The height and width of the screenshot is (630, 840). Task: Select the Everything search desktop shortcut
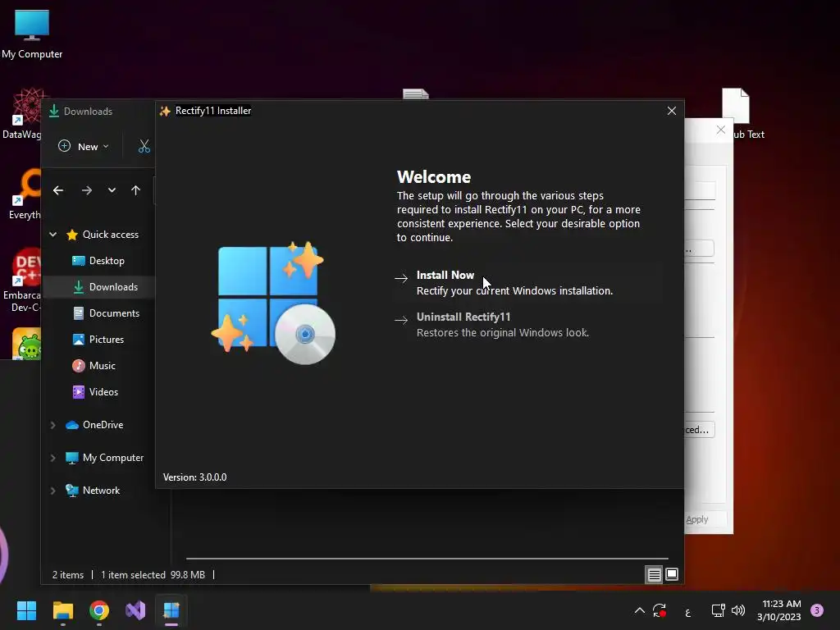click(24, 194)
